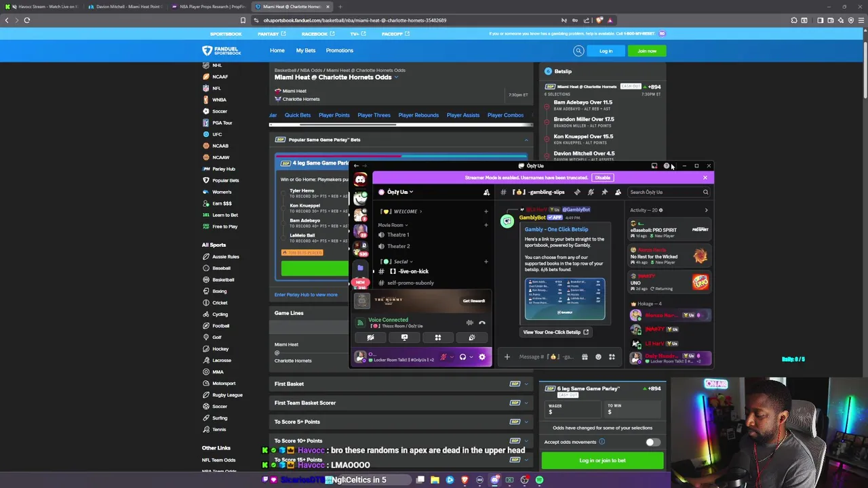Viewport: 868px width, 488px height.
Task: Toggle deafen headphones in Discord user panel
Action: click(462, 357)
